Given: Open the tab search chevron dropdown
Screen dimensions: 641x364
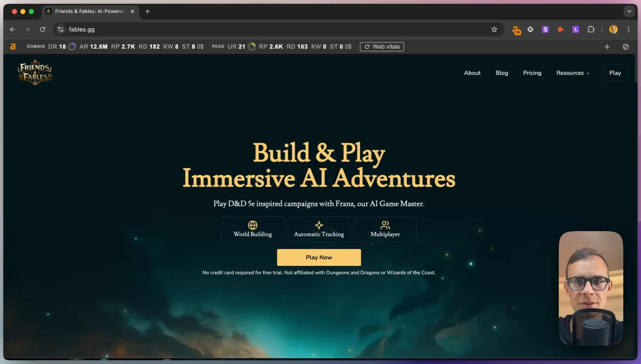Looking at the screenshot, I should point(629,11).
